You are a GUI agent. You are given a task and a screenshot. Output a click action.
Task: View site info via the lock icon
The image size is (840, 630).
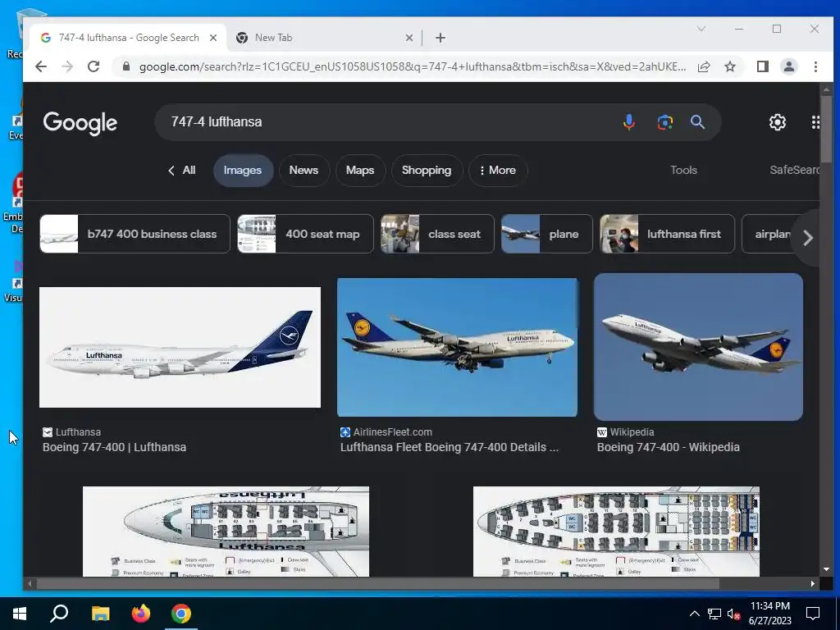126,66
